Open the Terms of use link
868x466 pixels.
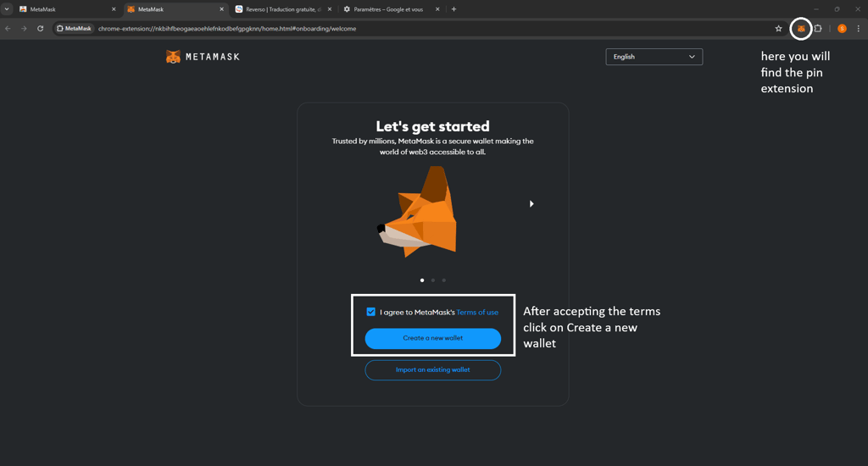pyautogui.click(x=477, y=312)
